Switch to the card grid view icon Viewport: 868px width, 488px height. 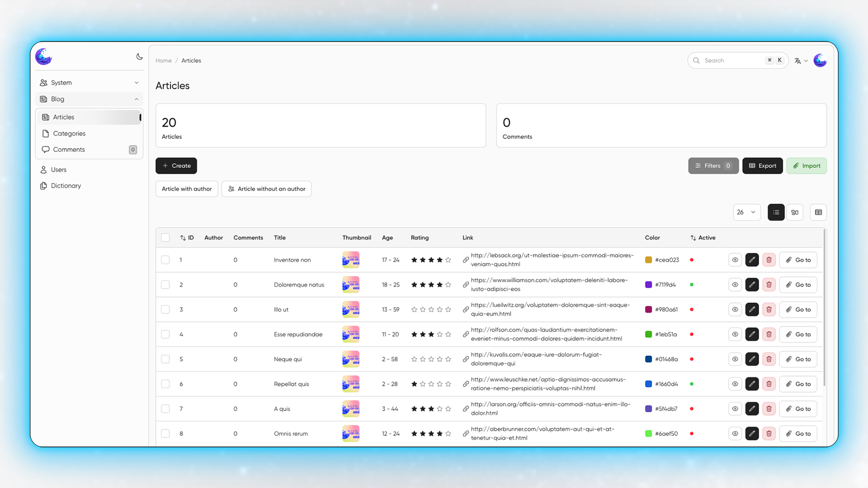[795, 212]
